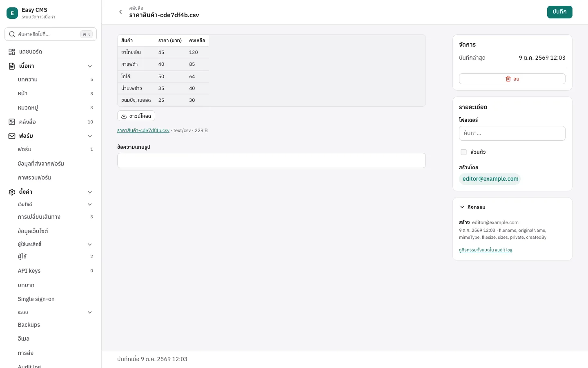Click the search magnifier icon in sidebar
The width and height of the screenshot is (588, 368).
coord(12,34)
